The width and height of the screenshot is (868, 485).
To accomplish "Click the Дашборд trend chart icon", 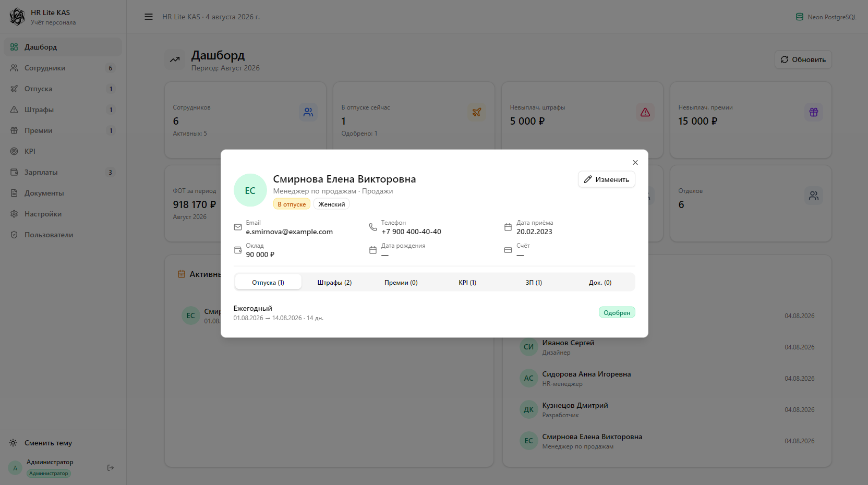I will click(175, 59).
